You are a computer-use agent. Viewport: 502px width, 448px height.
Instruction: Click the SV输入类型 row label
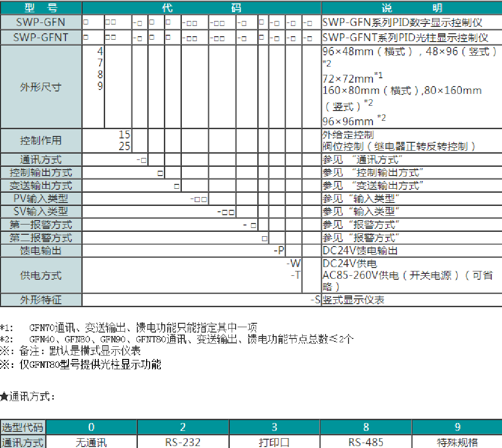pyautogui.click(x=41, y=211)
